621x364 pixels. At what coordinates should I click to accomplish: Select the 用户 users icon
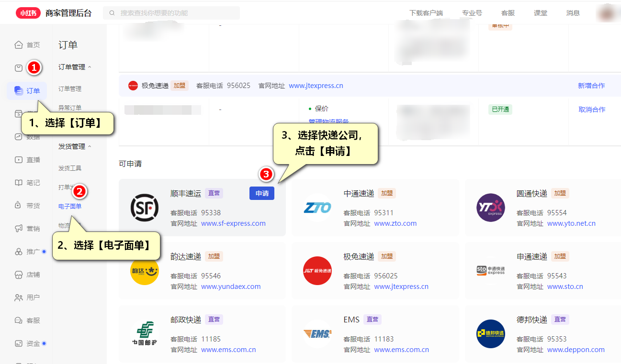[x=19, y=298]
